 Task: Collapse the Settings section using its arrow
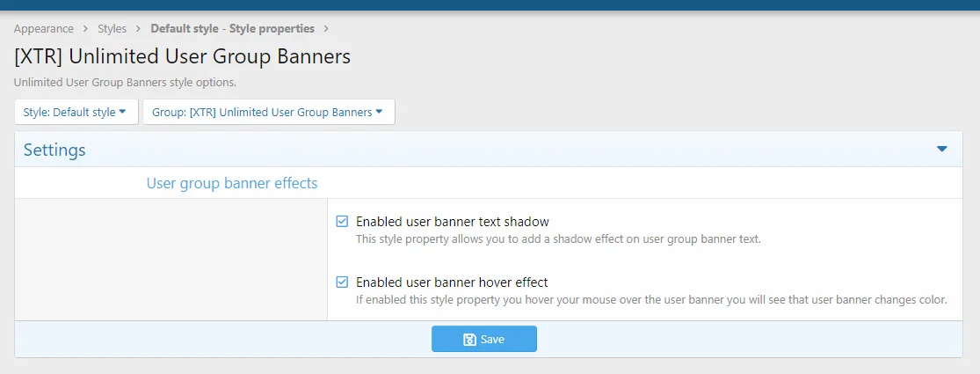pyautogui.click(x=942, y=150)
